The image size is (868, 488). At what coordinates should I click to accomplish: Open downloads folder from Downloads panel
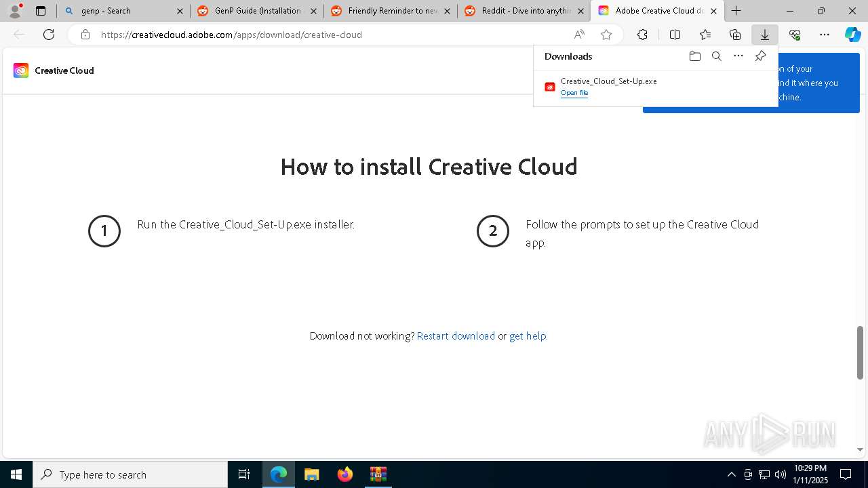[694, 56]
